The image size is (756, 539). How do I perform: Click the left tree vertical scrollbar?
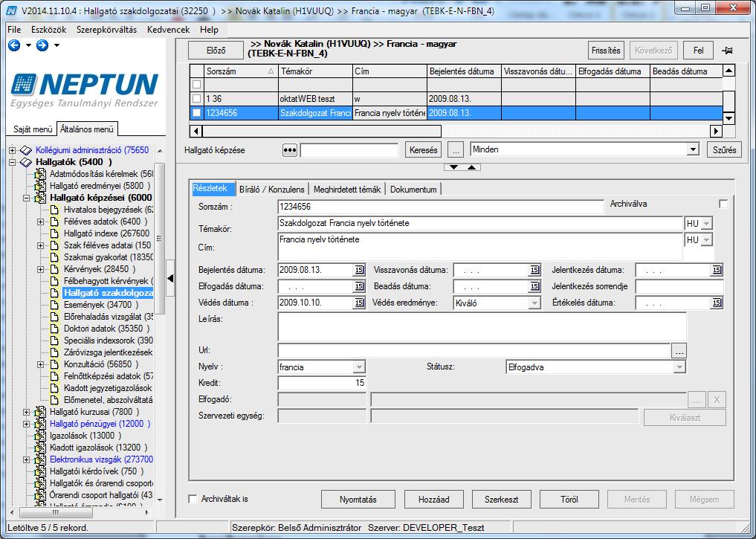point(160,239)
